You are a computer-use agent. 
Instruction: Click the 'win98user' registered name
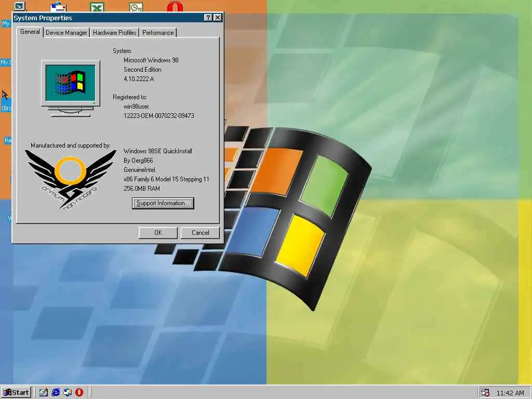[136, 107]
